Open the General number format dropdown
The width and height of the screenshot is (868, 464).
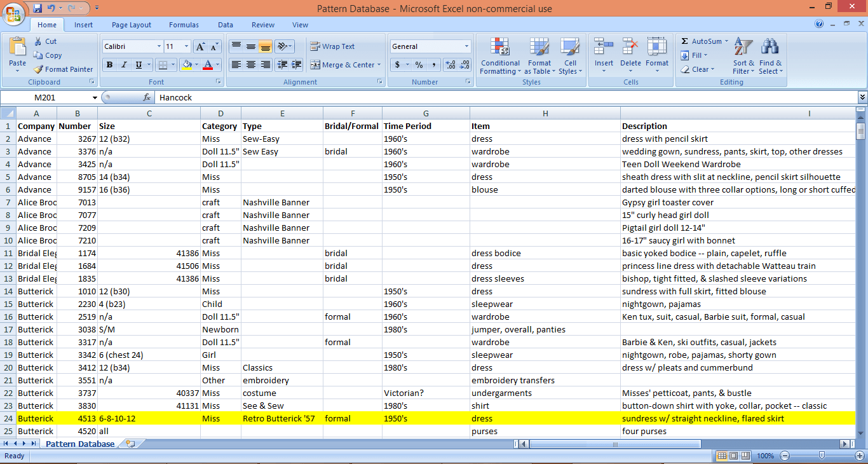point(466,46)
